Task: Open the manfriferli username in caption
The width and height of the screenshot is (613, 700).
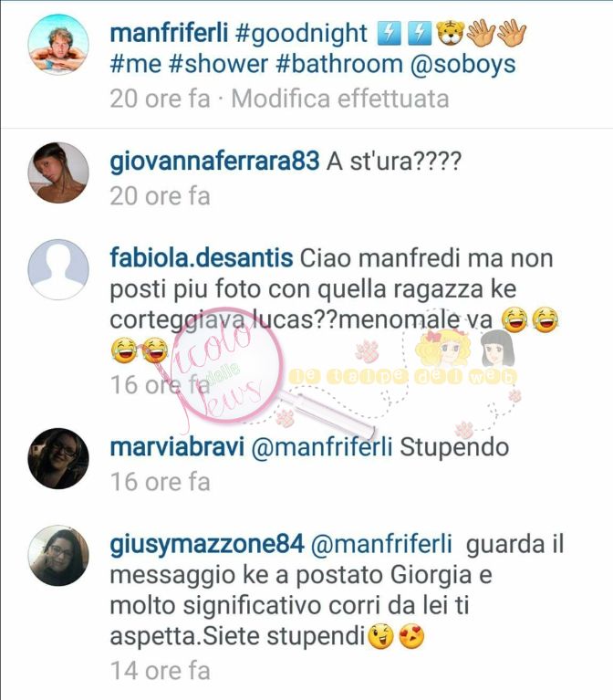Action: (x=169, y=34)
